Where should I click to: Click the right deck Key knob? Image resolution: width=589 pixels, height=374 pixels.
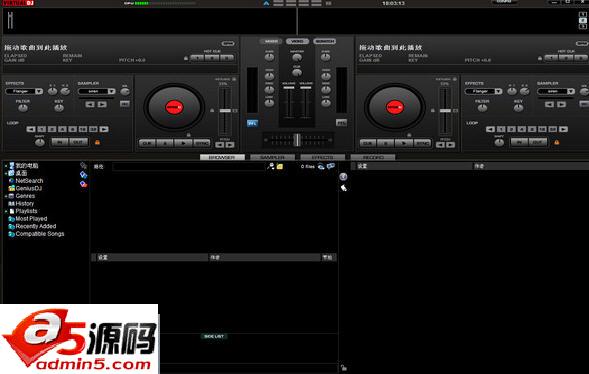coord(518,108)
